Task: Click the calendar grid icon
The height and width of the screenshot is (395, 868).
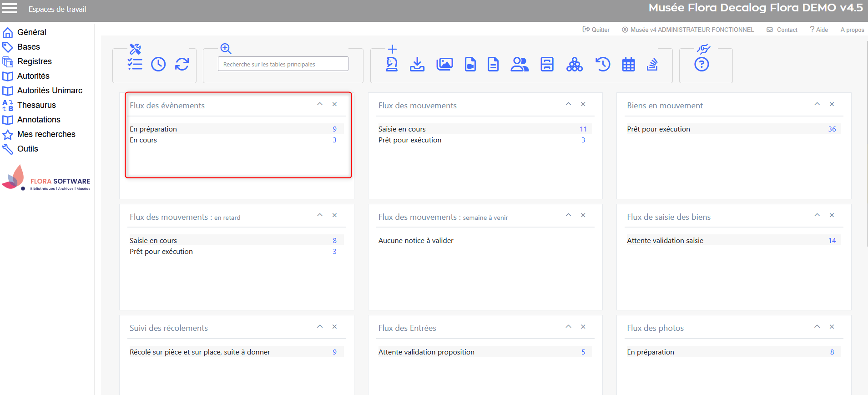Action: 628,65
